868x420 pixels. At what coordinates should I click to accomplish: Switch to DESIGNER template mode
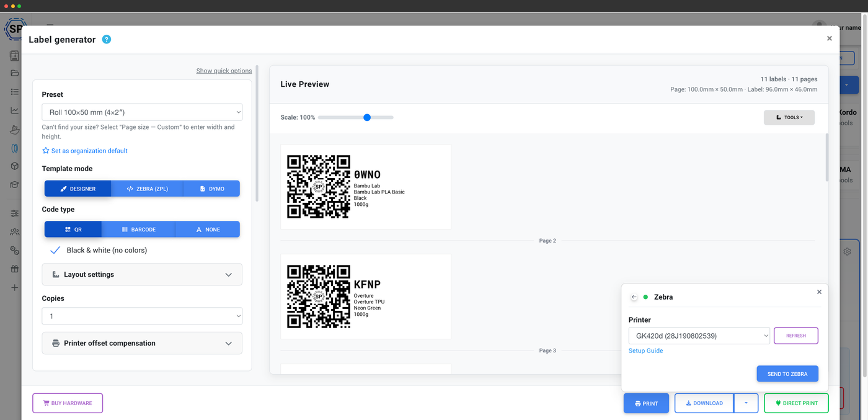pyautogui.click(x=77, y=189)
